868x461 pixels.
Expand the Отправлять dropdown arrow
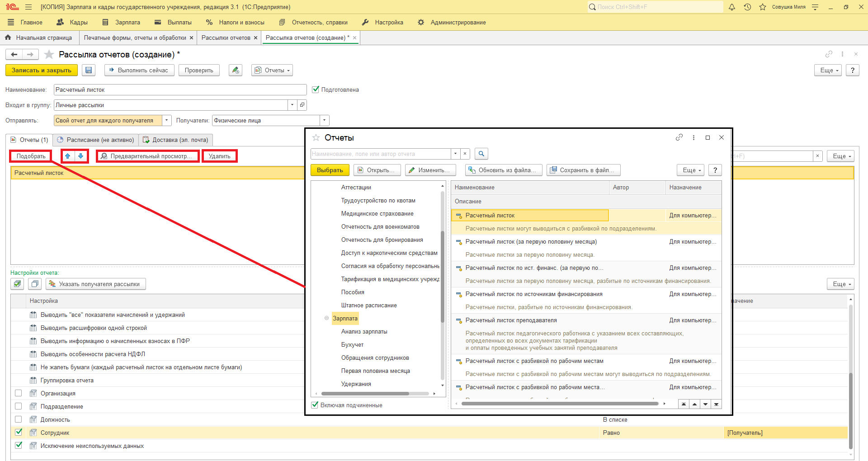click(x=167, y=120)
